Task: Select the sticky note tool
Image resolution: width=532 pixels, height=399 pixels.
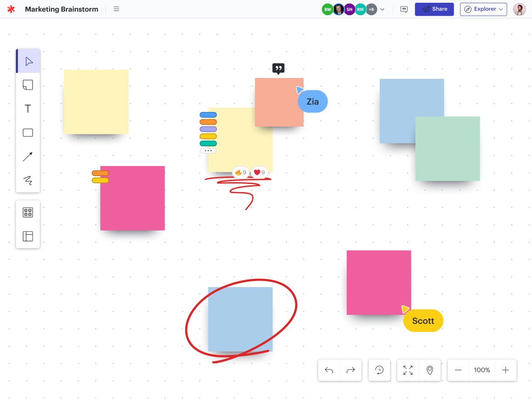Action: pyautogui.click(x=28, y=85)
